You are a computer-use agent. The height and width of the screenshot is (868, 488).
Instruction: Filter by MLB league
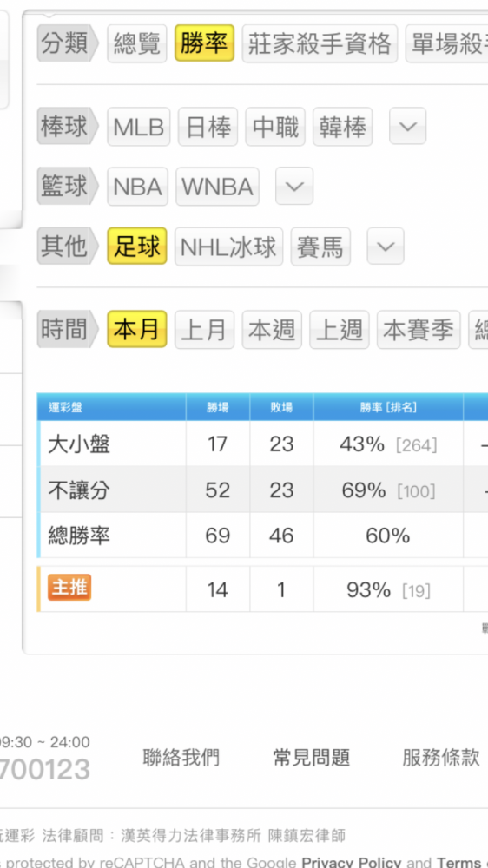coord(138,127)
